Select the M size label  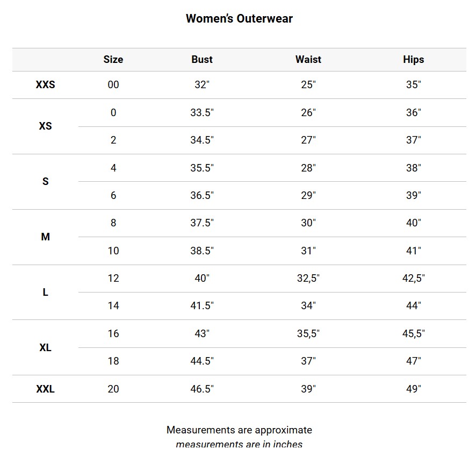click(45, 237)
